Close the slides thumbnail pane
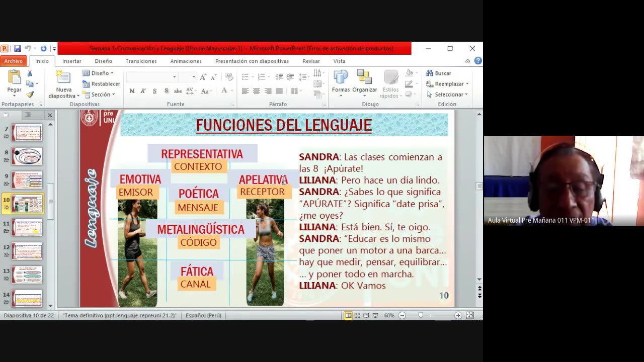Viewport: 644px width, 362px height. pos(50,115)
